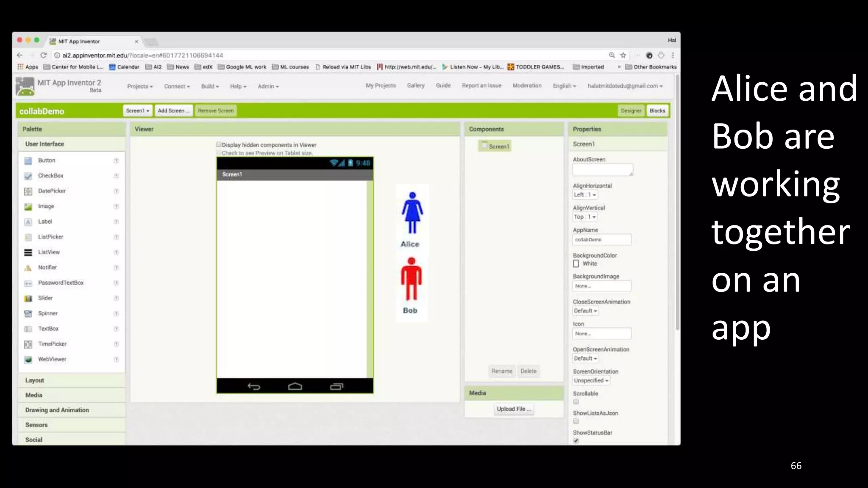This screenshot has height=488, width=868.
Task: Toggle the ShowListsAsJson checkbox
Action: [x=576, y=421]
